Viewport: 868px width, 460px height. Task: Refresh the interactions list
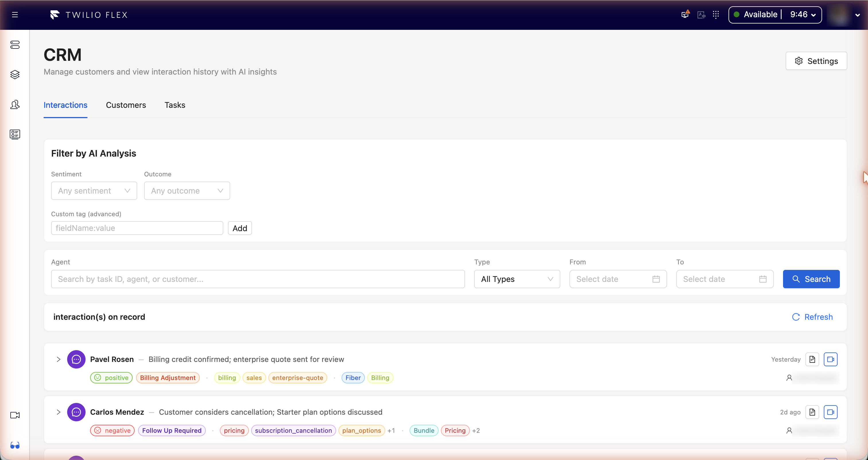tap(812, 317)
